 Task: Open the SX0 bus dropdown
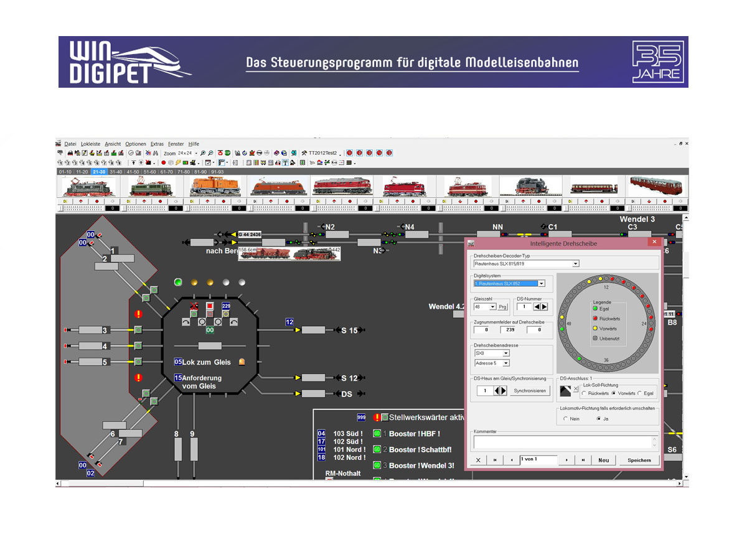[x=506, y=353]
